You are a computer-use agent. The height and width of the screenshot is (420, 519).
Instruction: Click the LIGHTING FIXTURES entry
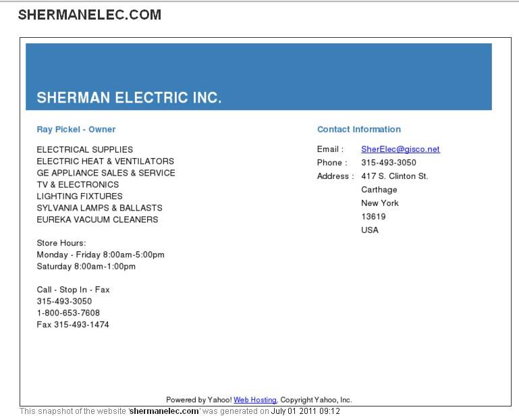point(80,196)
